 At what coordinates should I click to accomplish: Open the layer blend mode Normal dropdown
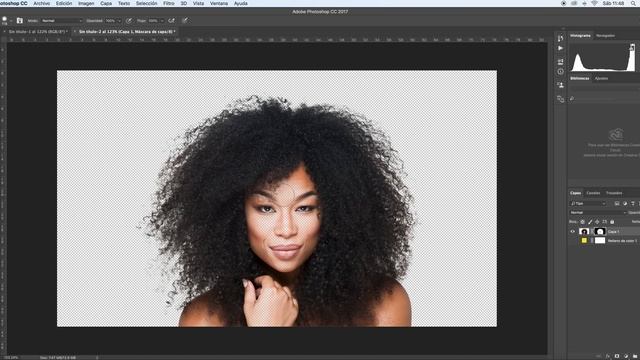point(598,213)
